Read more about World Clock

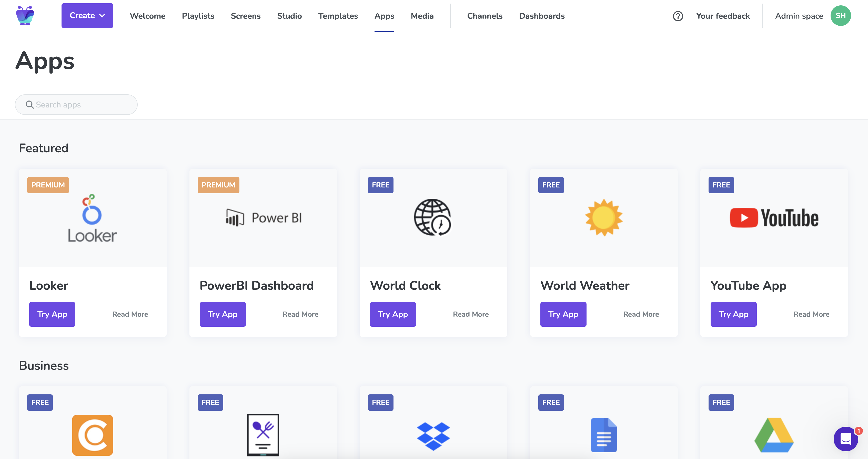point(471,314)
